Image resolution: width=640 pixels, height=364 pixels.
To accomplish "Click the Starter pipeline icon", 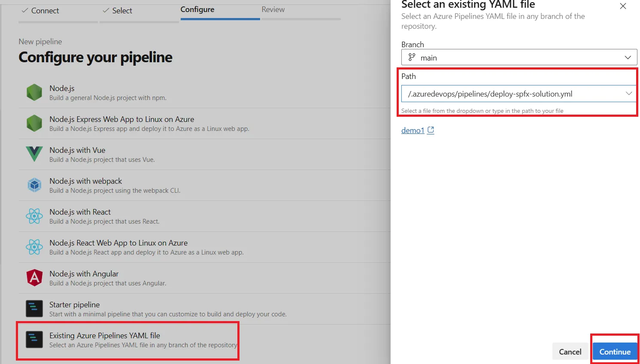I will (34, 309).
